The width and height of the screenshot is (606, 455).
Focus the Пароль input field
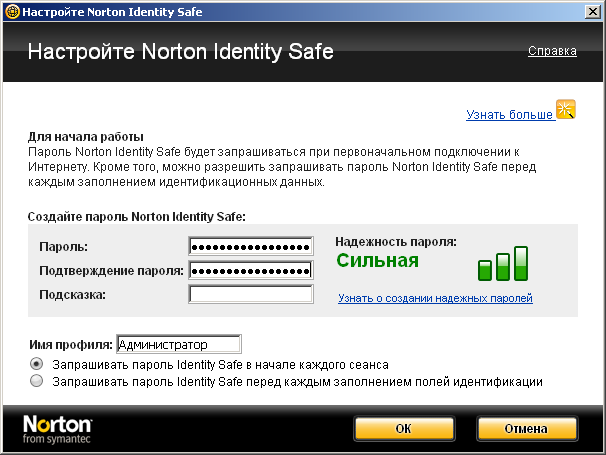tap(251, 246)
